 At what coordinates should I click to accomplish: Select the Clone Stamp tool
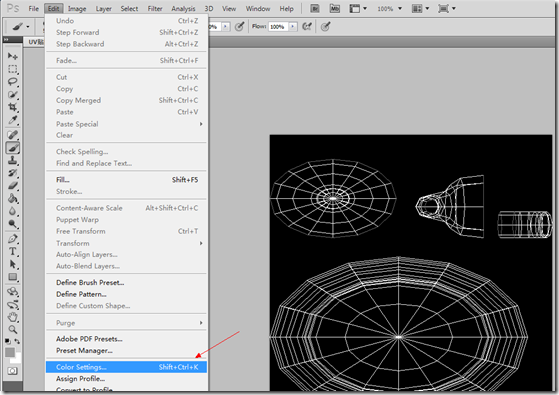click(12, 160)
